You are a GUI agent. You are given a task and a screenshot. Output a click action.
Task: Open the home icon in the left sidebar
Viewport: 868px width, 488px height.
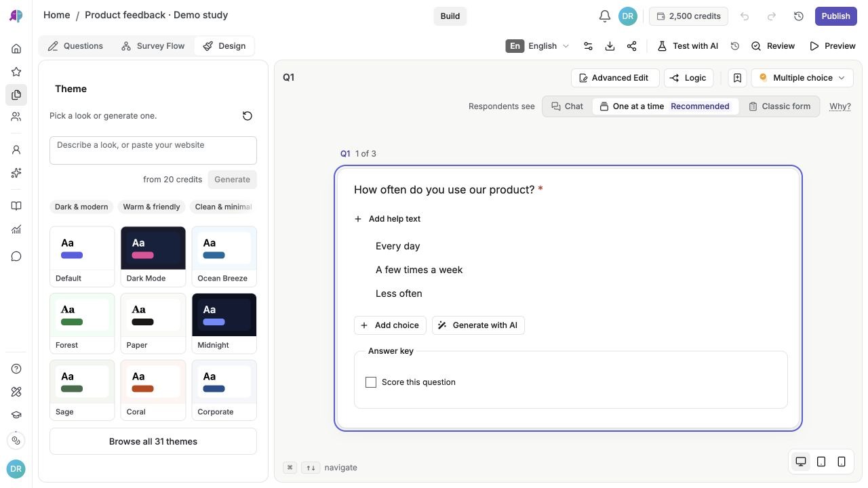(x=16, y=49)
